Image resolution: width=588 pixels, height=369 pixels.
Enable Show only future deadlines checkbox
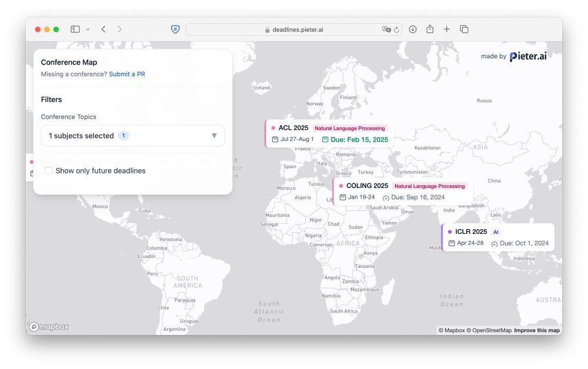pyautogui.click(x=48, y=171)
